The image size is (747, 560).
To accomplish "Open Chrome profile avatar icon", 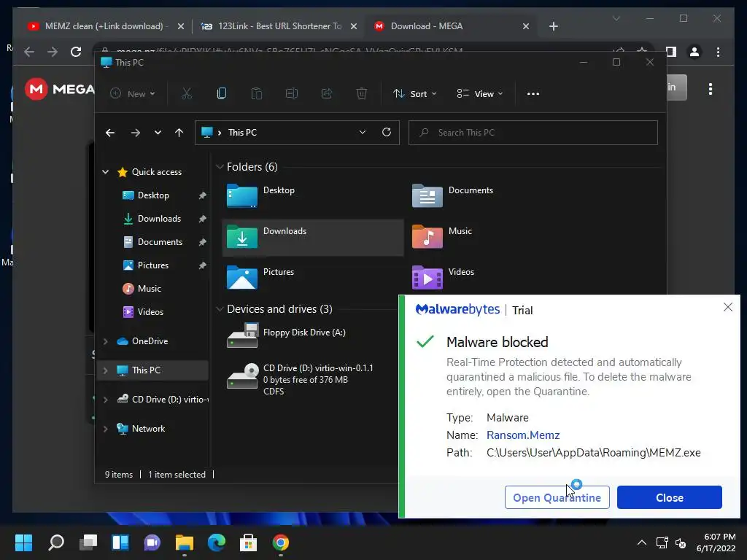I will (694, 52).
